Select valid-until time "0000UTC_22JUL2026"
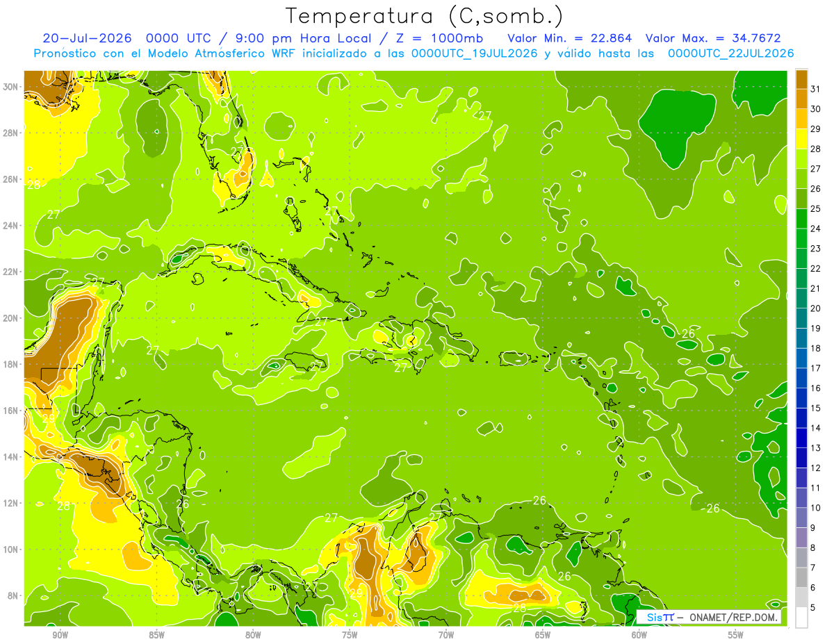 [730, 53]
